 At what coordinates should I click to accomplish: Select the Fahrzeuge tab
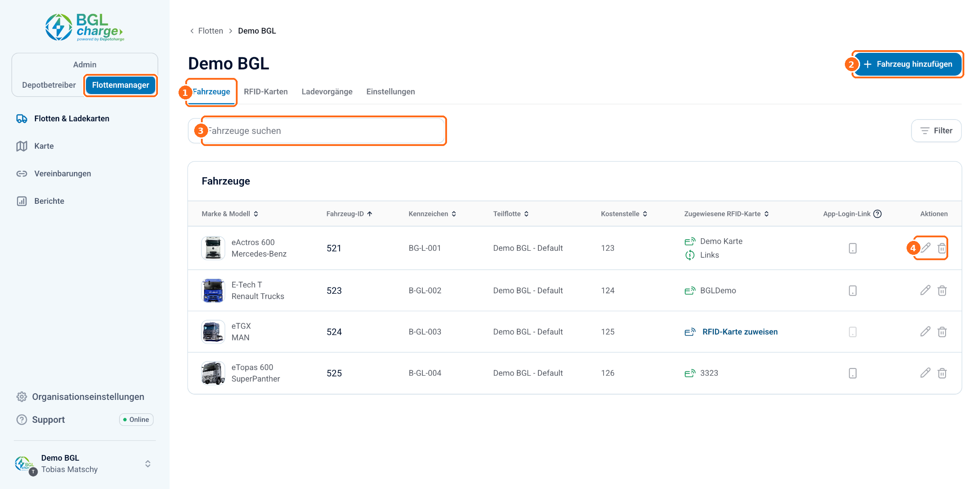click(x=211, y=92)
